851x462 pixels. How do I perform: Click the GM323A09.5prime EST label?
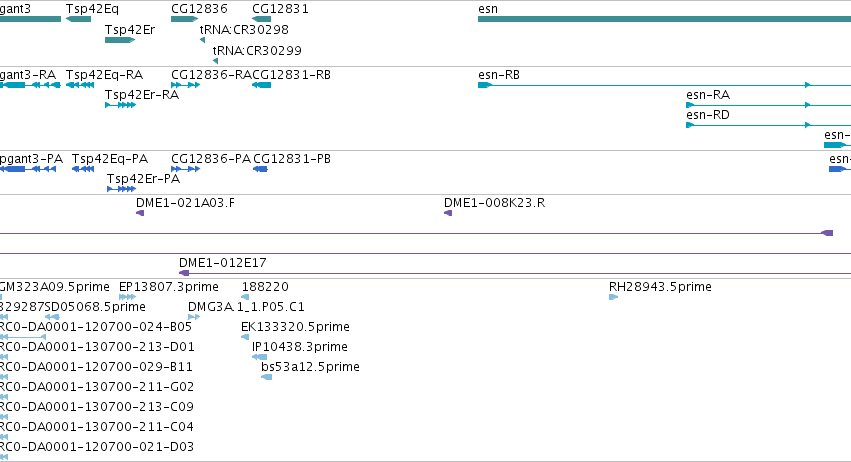click(54, 287)
